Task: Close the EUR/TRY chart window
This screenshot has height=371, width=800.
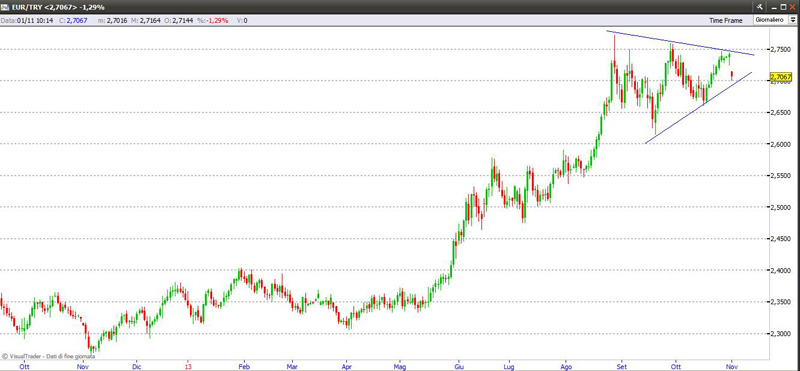Action: [792, 7]
